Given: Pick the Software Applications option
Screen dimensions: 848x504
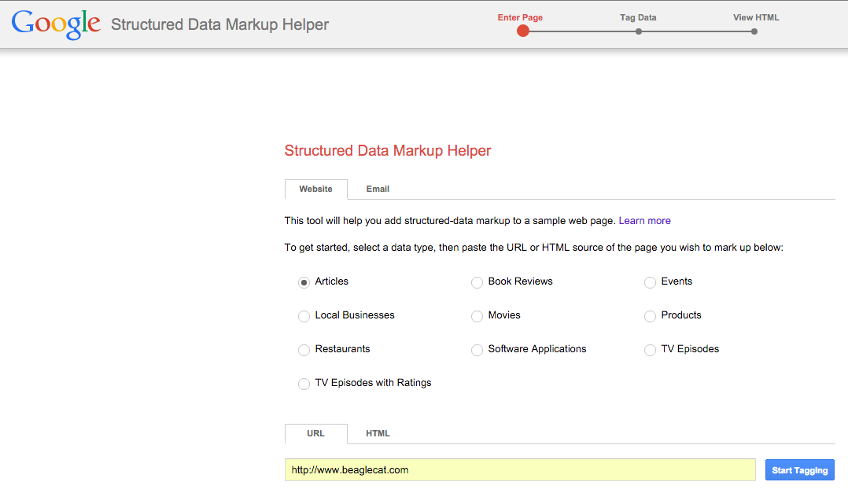Looking at the screenshot, I should [477, 350].
